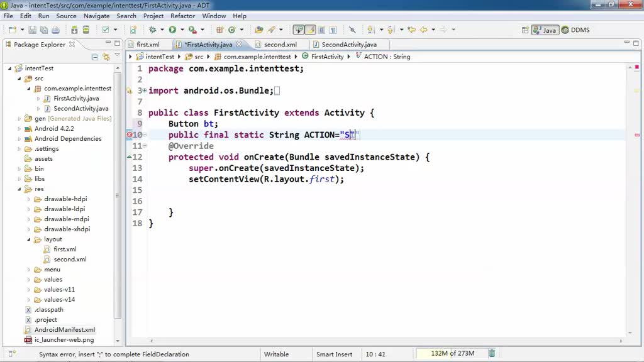Click the Next Annotation icon
644x362 pixels.
pos(371,30)
